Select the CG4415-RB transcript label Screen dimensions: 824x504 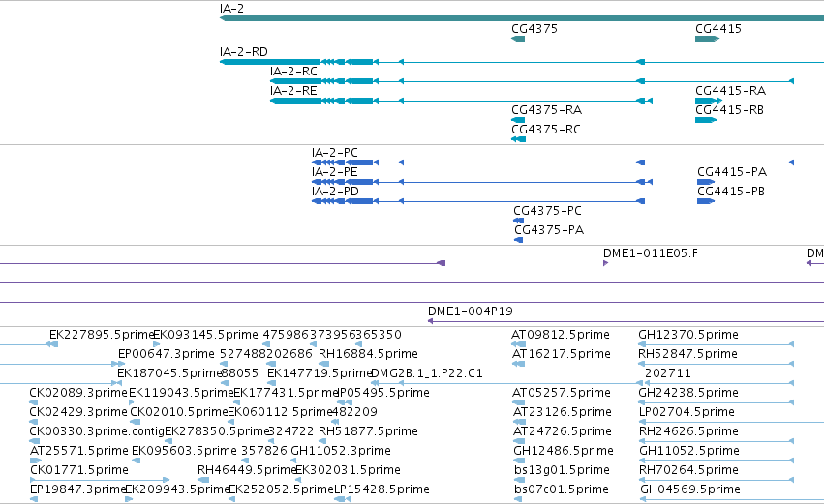729,110
